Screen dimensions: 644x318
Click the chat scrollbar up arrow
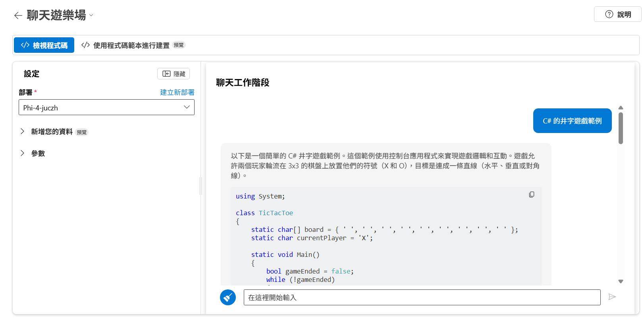(x=621, y=108)
